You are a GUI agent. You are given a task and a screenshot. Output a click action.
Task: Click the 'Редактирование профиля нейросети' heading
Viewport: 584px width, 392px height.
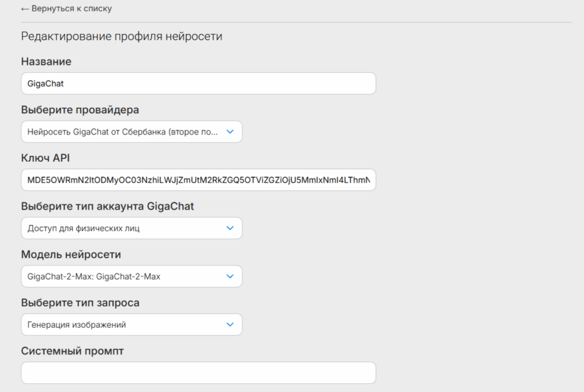pos(121,36)
